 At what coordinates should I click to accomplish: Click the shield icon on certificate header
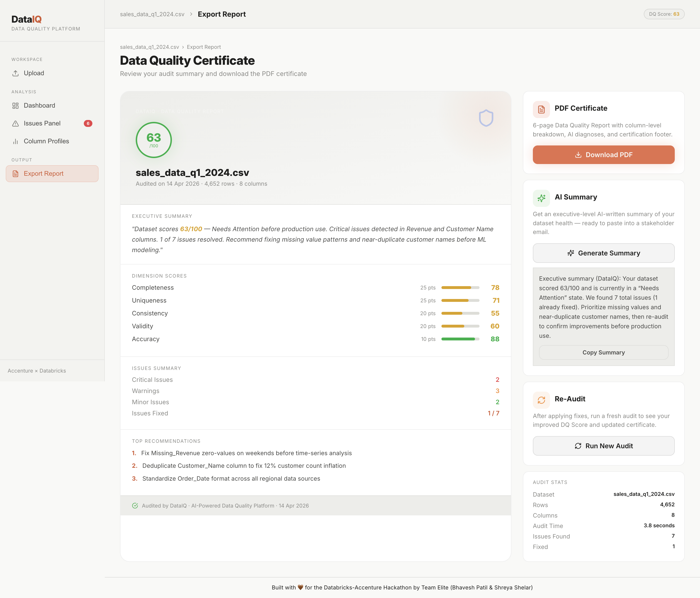[486, 118]
